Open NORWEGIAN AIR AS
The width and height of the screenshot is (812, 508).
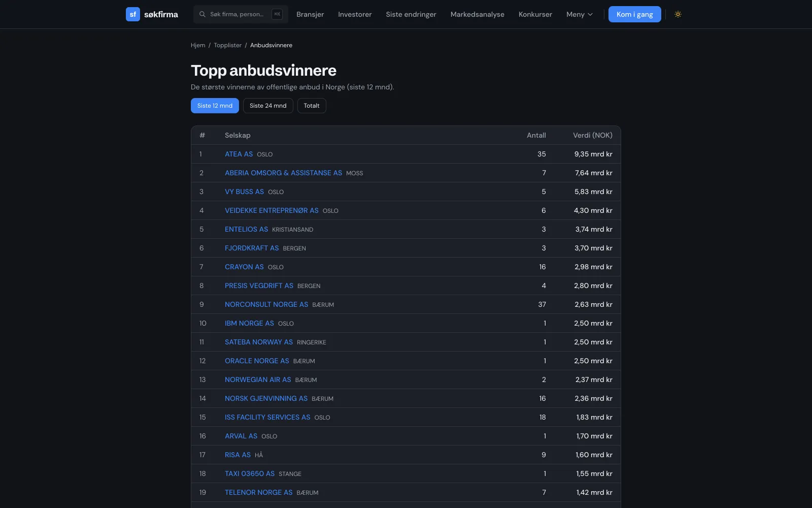258,379
